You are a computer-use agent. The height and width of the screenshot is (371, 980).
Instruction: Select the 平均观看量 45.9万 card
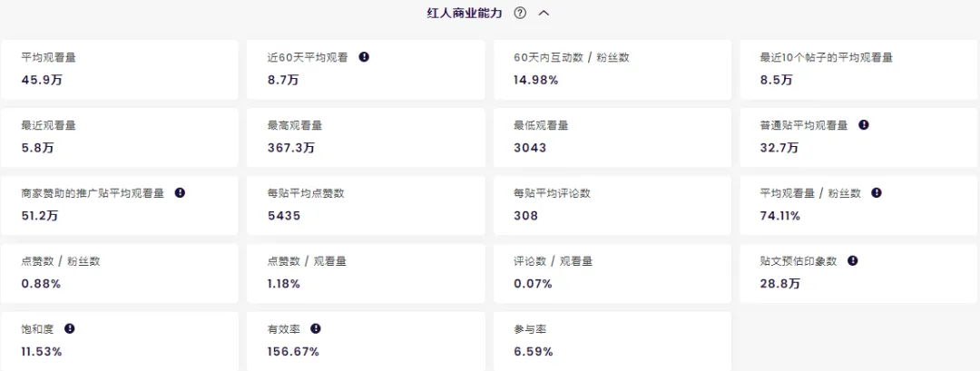click(x=119, y=69)
